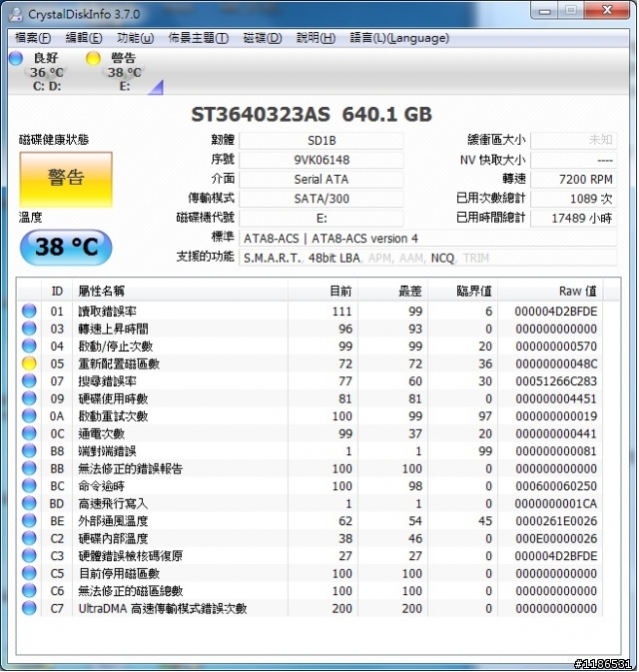Image resolution: width=639 pixels, height=672 pixels.
Task: Click status icon of row BD 高速飛行寫入
Action: pos(29,503)
